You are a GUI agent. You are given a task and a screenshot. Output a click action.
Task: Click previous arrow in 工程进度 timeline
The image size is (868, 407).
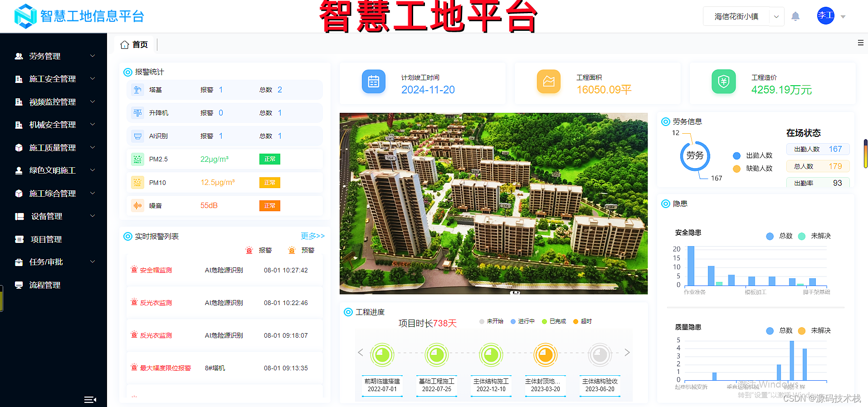(361, 353)
